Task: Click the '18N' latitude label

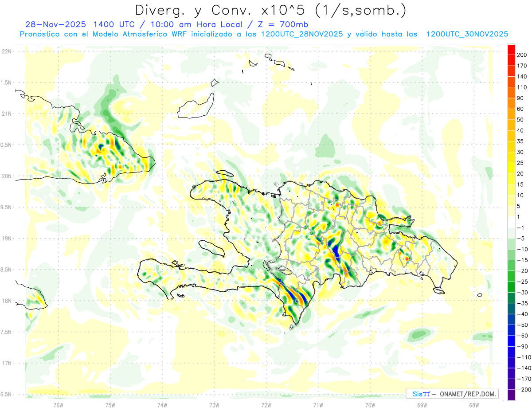Action: point(6,301)
